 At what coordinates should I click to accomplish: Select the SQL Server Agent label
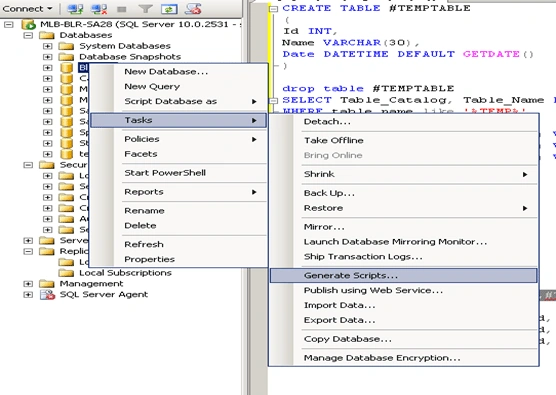tap(104, 295)
